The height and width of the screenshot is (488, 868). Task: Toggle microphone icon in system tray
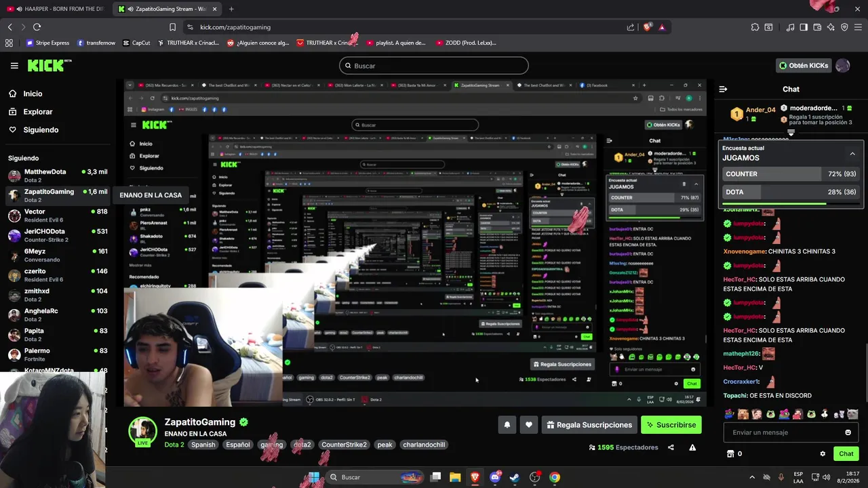781,477
